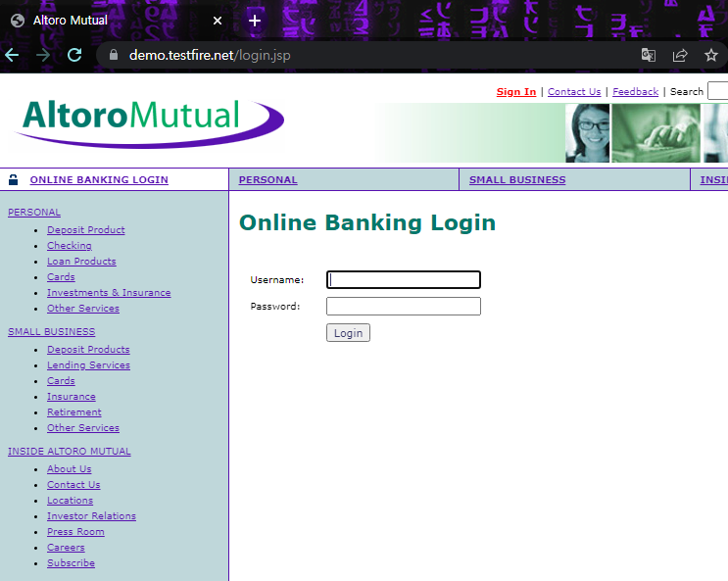Open the SMALL BUSINESS navigation tab
The height and width of the screenshot is (581, 728).
(x=517, y=179)
